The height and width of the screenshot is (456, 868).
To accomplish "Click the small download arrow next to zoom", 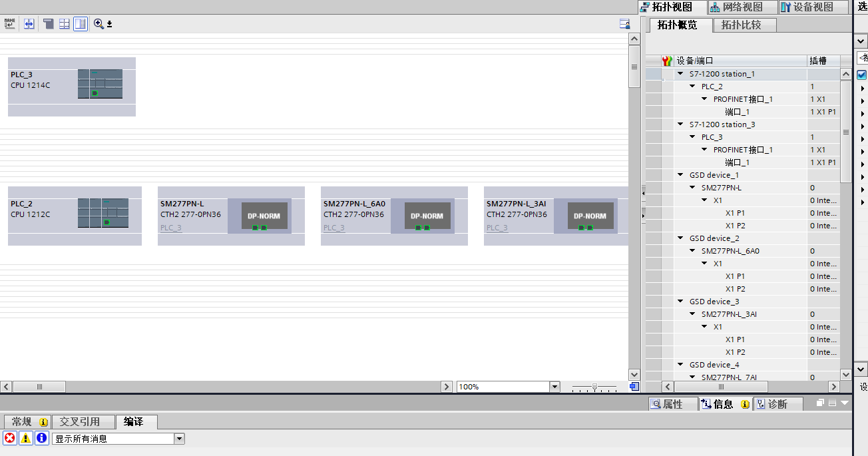I will pos(110,25).
